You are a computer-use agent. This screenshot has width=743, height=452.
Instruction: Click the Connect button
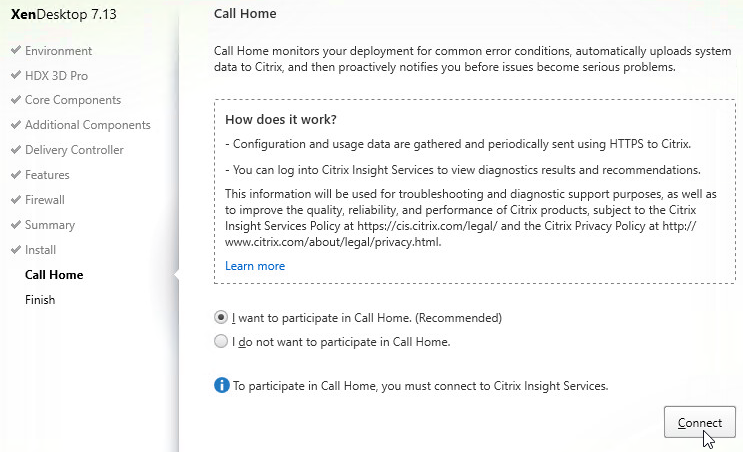[x=699, y=422]
